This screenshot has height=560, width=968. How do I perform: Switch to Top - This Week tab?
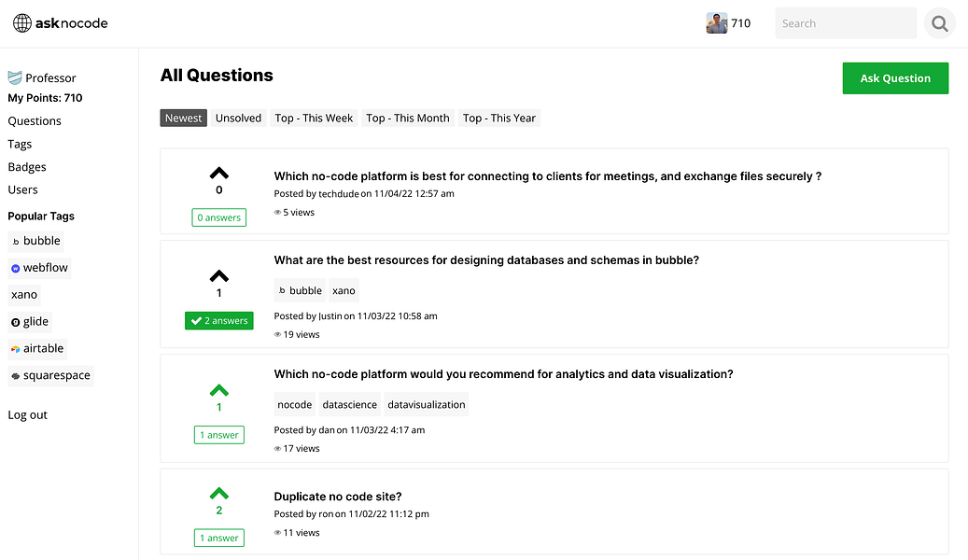pos(314,118)
